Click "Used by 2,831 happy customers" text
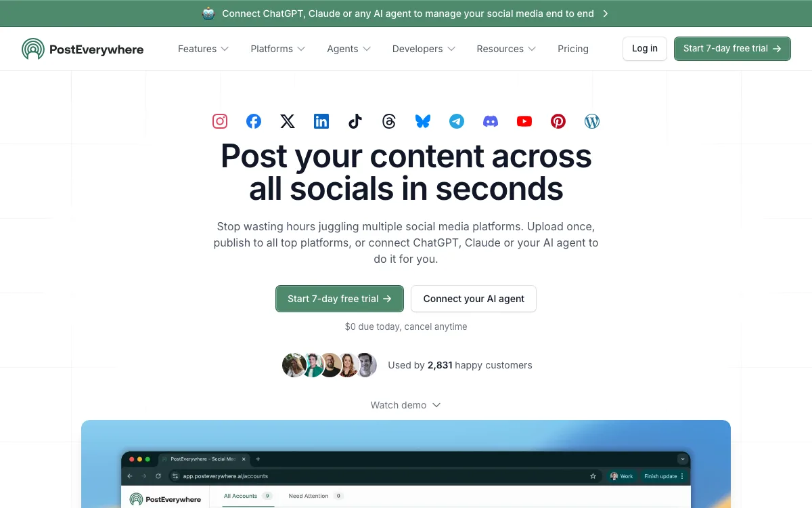Screen dimensions: 812x508 [460, 365]
